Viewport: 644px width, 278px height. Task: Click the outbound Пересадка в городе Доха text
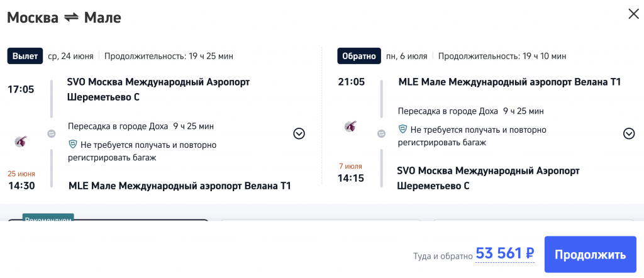click(119, 126)
